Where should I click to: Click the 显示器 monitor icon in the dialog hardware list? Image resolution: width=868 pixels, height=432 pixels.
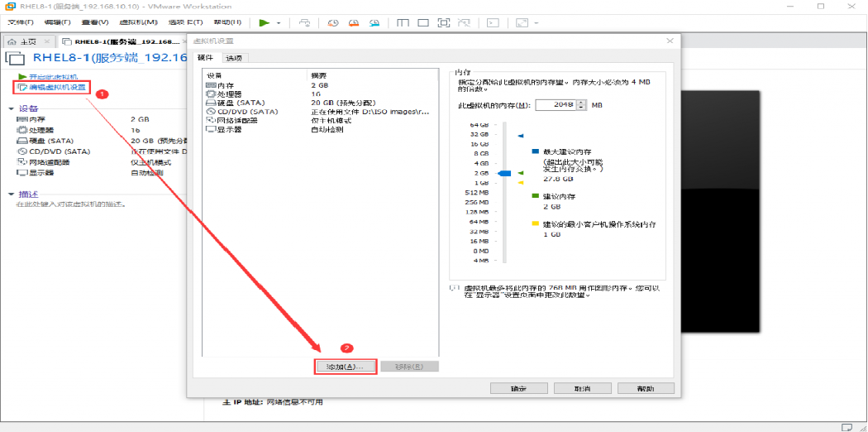coord(211,129)
